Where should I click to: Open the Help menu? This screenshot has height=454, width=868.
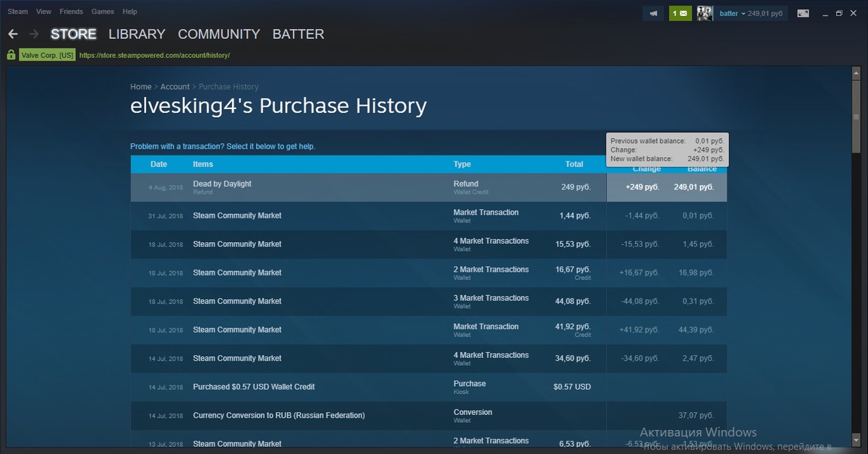point(129,12)
